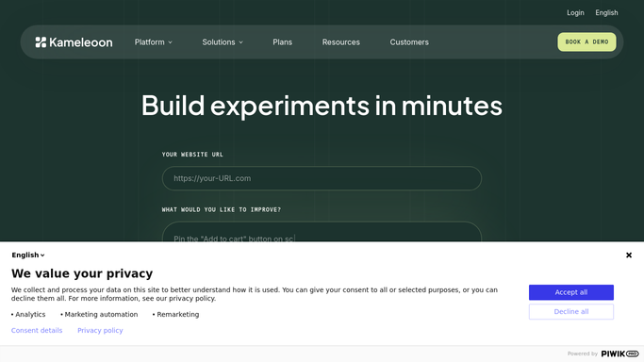Go to the Plans page
Screen dimensions: 644x362
coord(282,41)
